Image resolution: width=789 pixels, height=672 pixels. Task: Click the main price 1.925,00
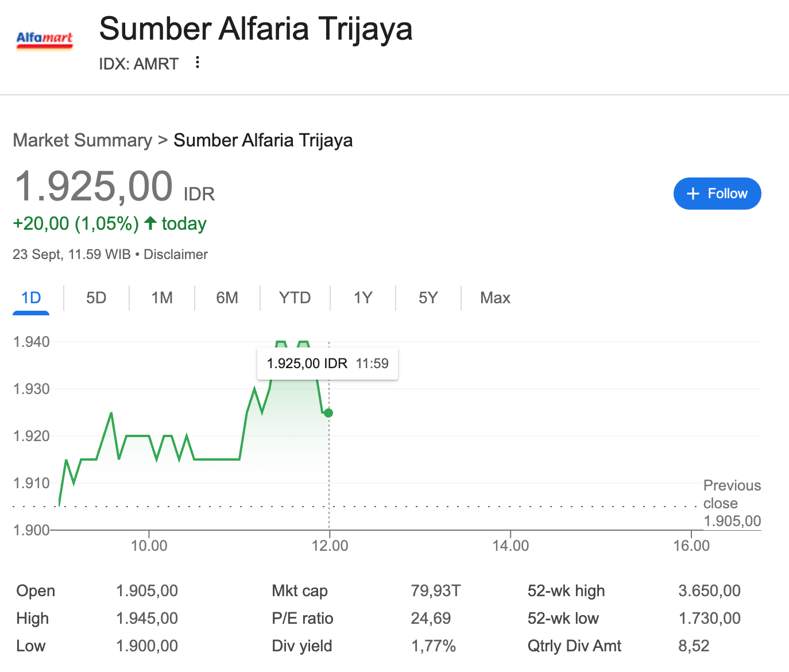(x=93, y=187)
